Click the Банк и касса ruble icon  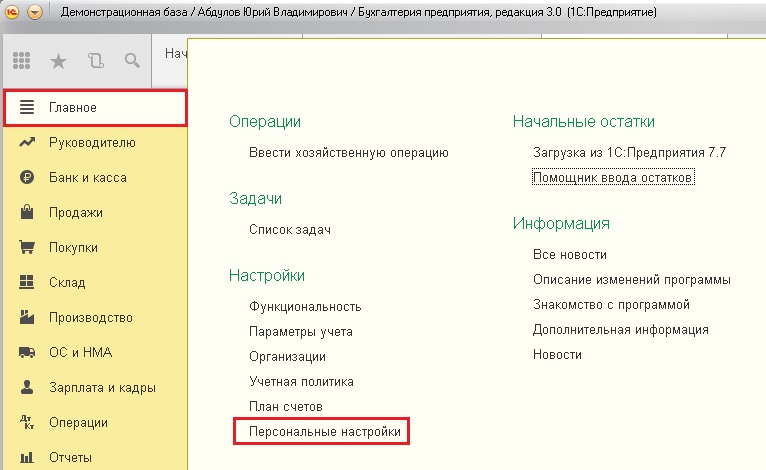(x=27, y=177)
